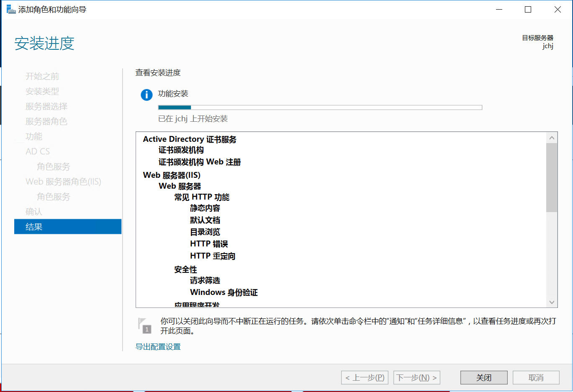
Task: Click the 静态内容 entry
Action: click(205, 208)
